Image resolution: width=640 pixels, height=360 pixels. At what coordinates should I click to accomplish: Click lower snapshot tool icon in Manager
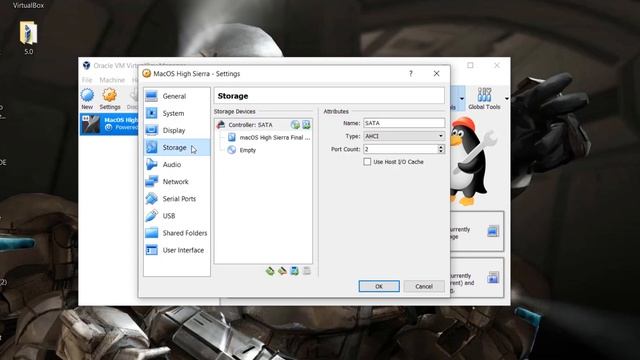pyautogui.click(x=493, y=278)
